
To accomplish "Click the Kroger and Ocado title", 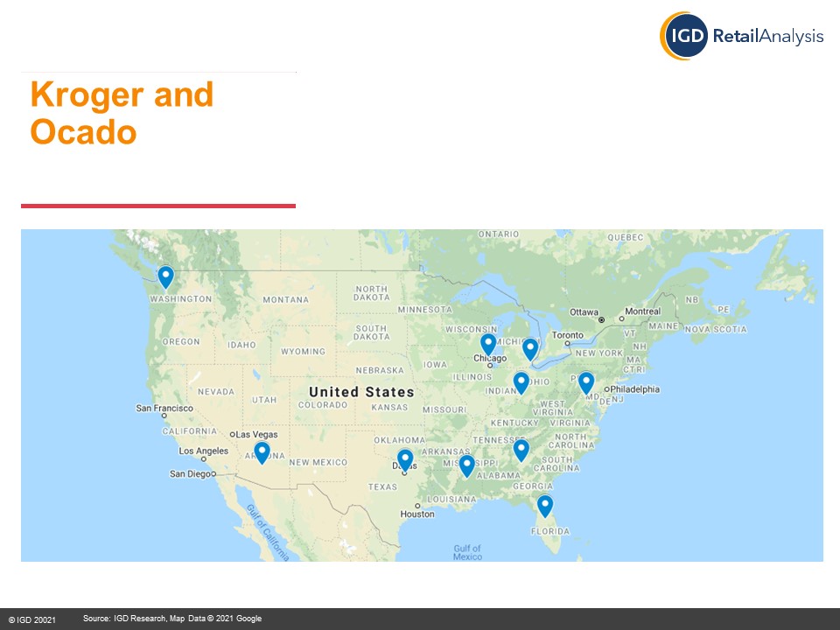I will 122,113.
